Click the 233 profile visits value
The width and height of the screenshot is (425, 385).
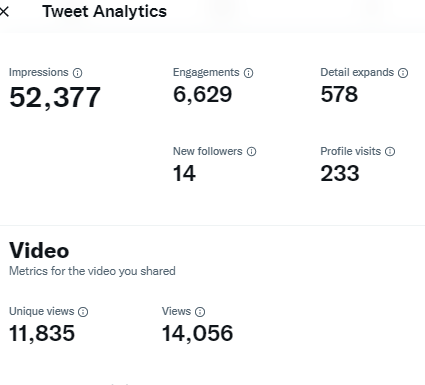340,173
